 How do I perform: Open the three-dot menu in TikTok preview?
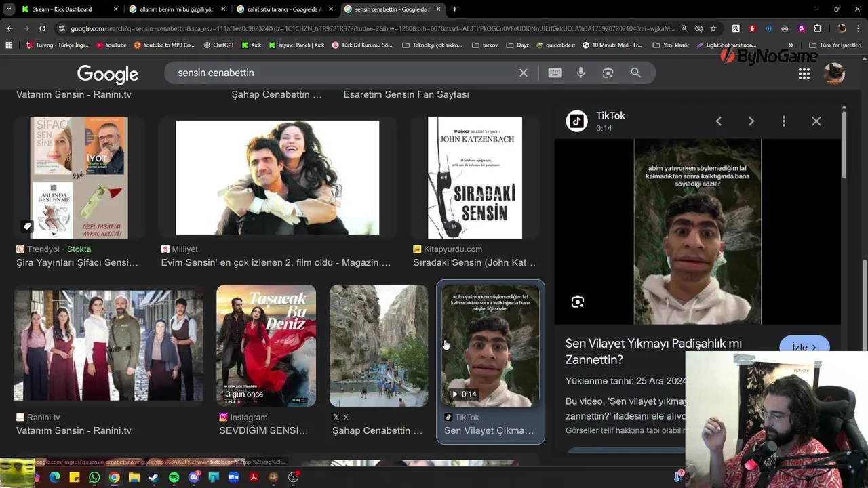point(784,121)
